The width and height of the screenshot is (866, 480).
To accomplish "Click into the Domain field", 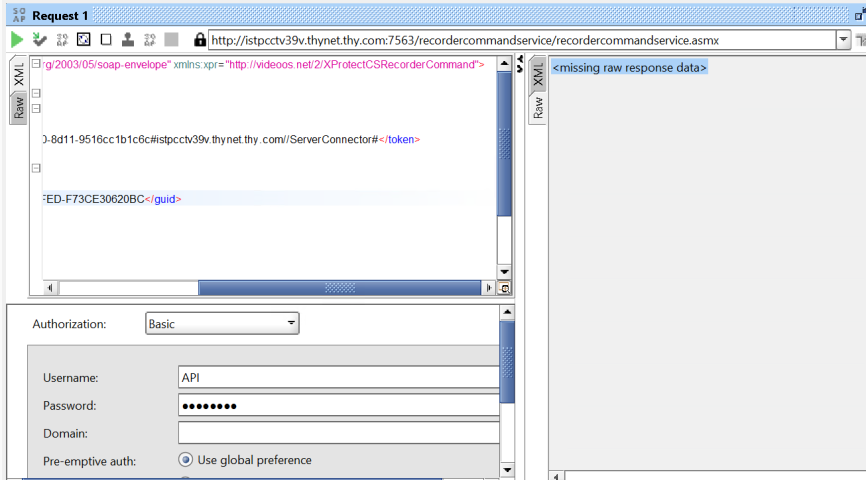I will coord(338,433).
